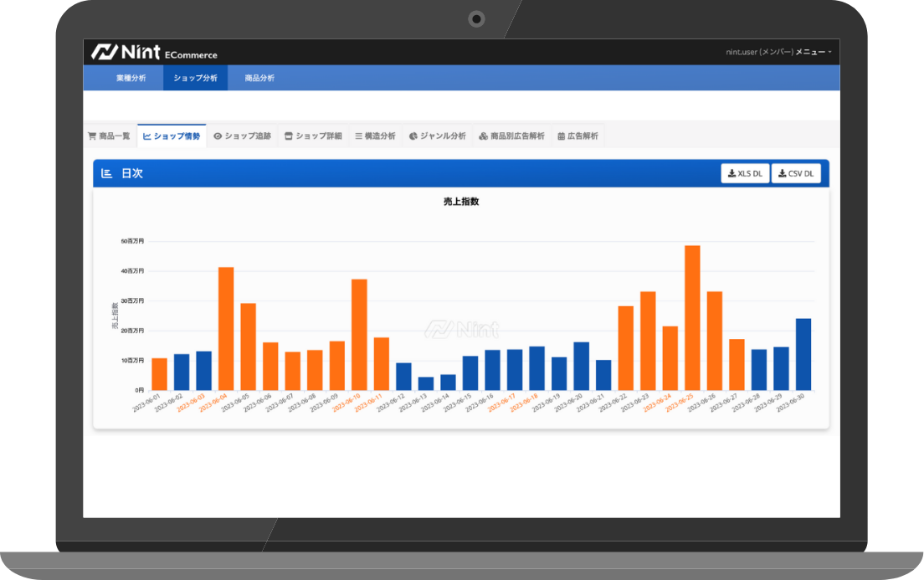The height and width of the screenshot is (580, 924).
Task: Select the ショップ情勢 chart-icon tab
Action: (x=172, y=136)
